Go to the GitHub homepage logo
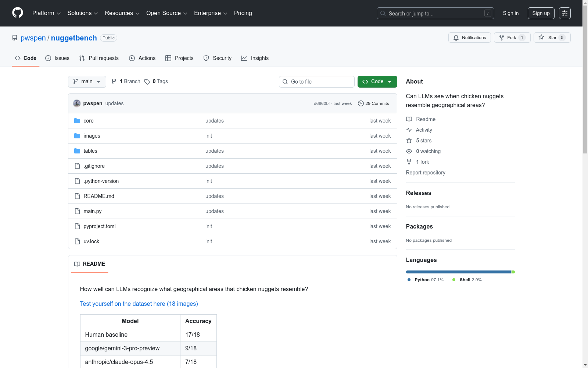 pyautogui.click(x=18, y=13)
